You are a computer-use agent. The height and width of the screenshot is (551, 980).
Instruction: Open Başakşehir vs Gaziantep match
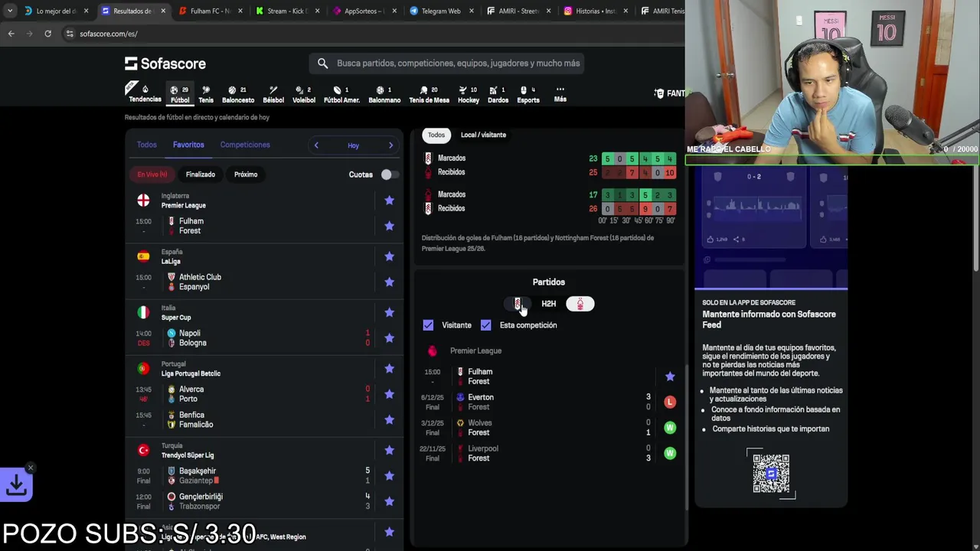(264, 476)
